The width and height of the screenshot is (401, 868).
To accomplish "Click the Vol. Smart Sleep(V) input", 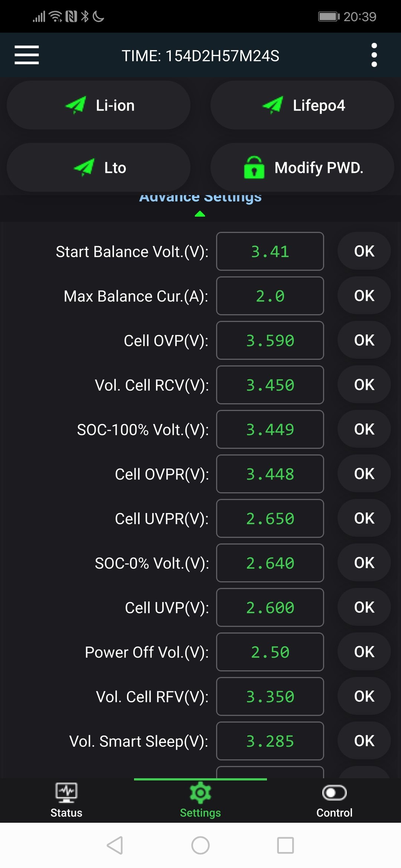I will 270,741.
